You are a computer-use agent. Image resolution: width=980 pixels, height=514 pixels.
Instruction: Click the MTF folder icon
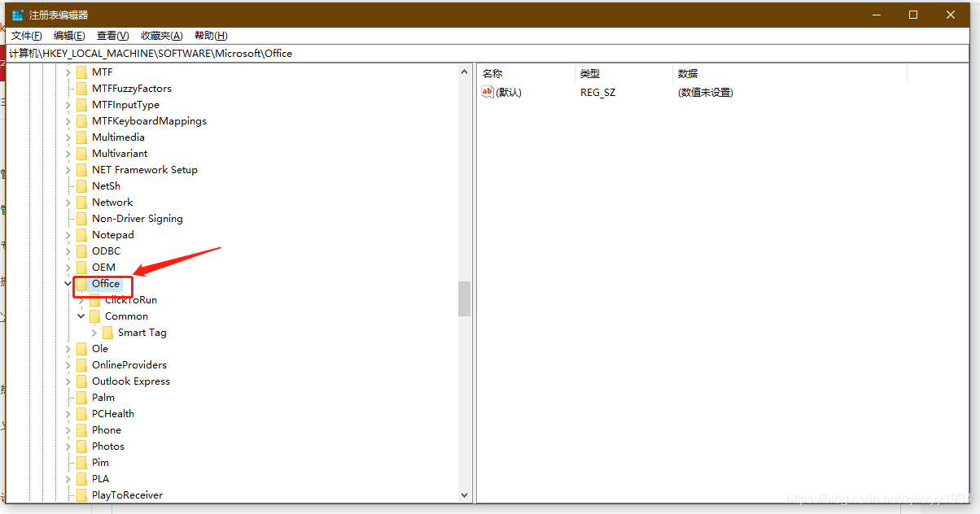point(81,72)
